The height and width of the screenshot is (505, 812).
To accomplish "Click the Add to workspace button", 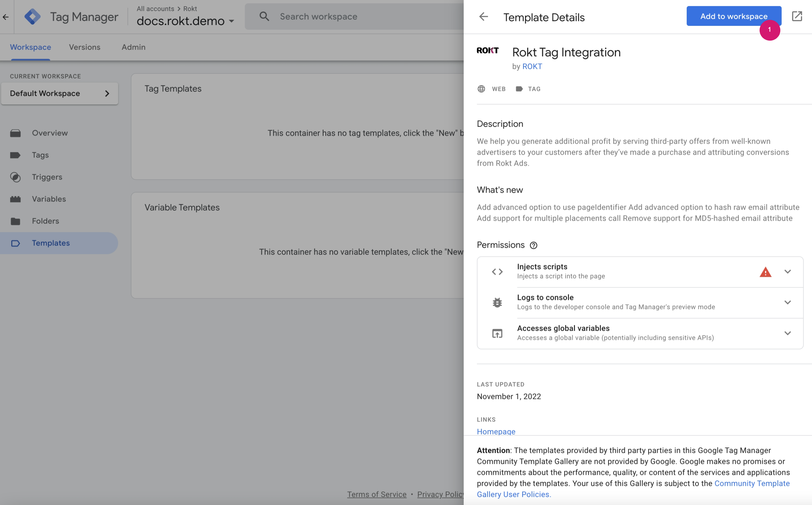I will pos(734,16).
